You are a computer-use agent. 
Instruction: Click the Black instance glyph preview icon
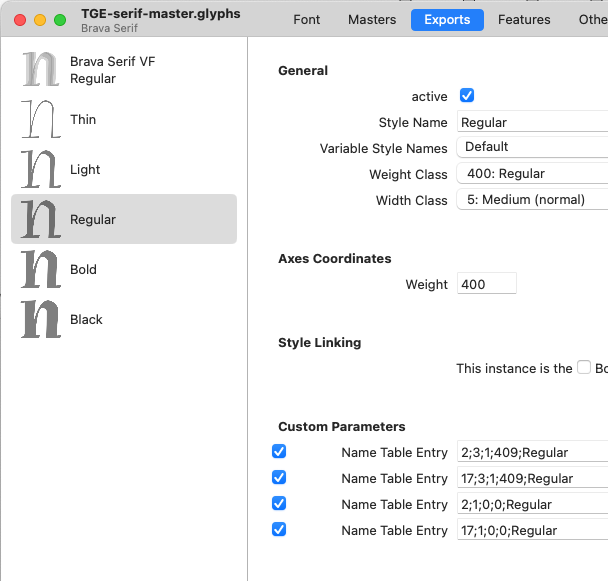[x=41, y=319]
